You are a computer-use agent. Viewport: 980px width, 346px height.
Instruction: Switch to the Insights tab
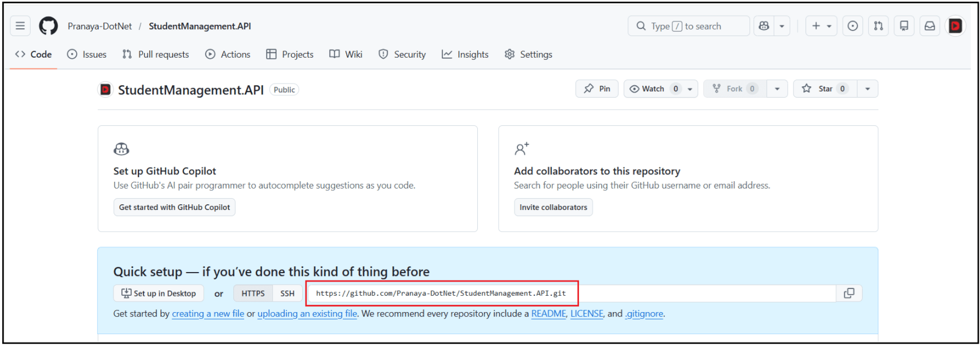pos(465,54)
